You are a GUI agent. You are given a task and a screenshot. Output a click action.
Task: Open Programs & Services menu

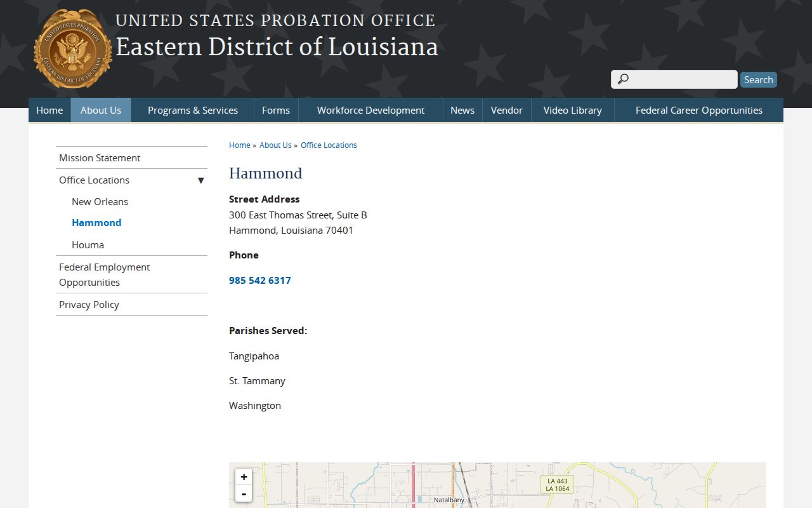point(193,110)
